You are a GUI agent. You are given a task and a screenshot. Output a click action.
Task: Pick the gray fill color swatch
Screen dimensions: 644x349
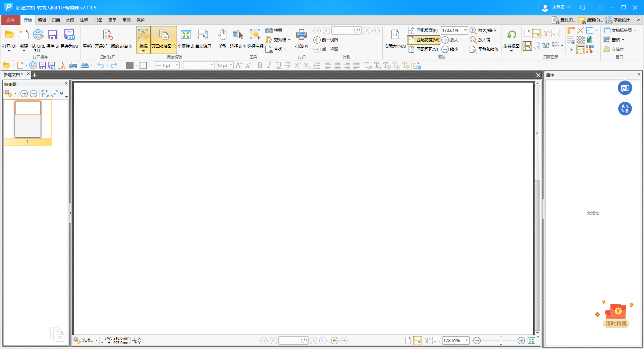click(x=130, y=65)
